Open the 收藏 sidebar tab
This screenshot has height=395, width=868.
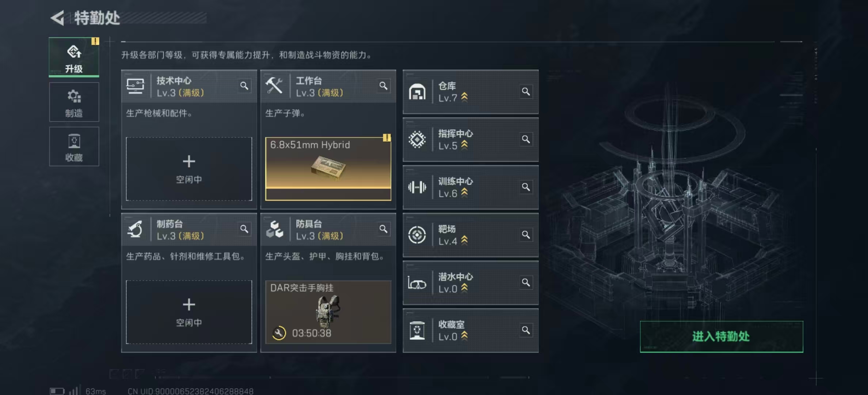(74, 146)
